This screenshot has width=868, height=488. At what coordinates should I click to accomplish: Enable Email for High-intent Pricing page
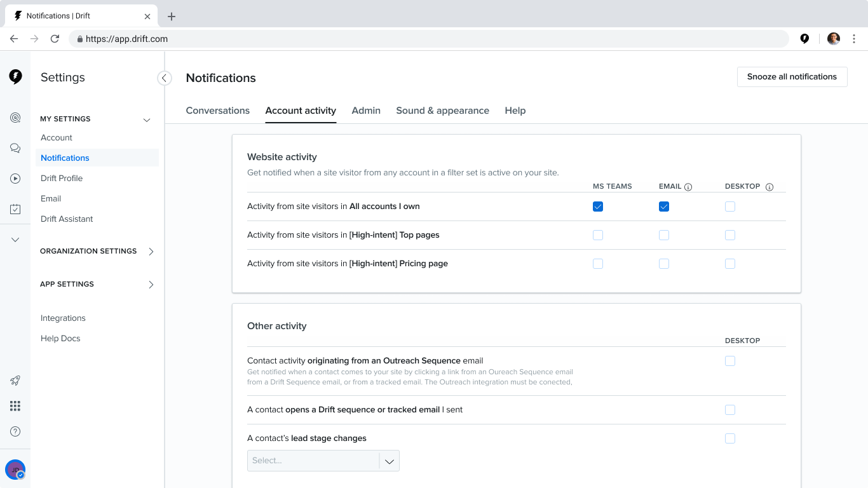[x=664, y=264]
